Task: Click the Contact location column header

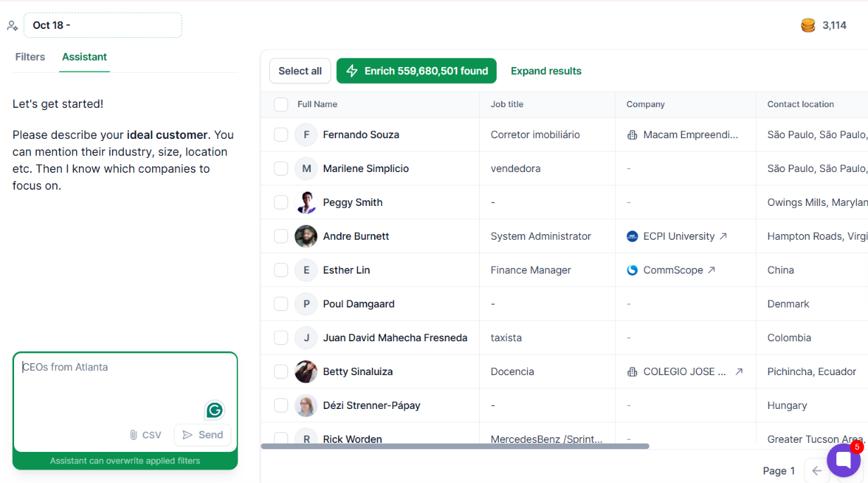Action: 800,104
